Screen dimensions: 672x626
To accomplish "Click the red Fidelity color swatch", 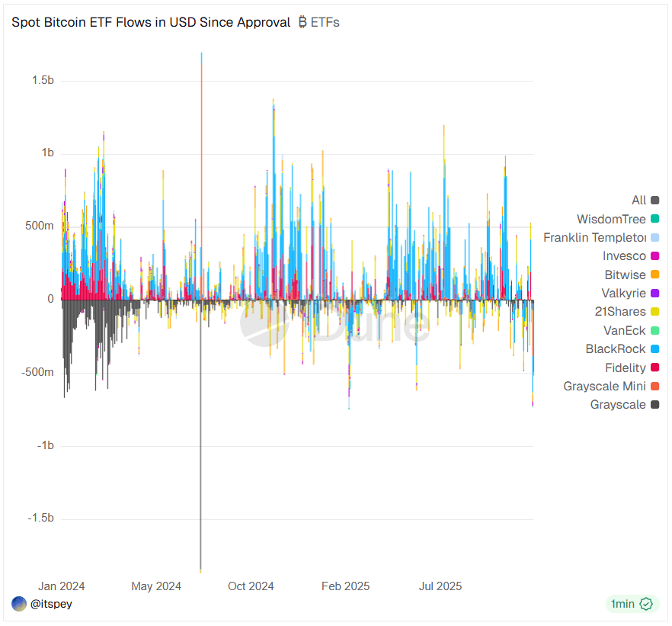I will click(x=655, y=368).
